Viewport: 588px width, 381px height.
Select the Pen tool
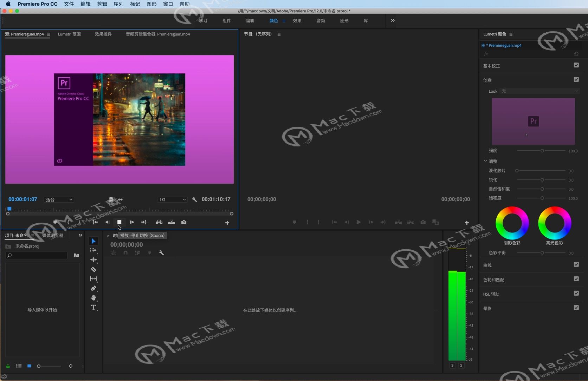click(93, 288)
